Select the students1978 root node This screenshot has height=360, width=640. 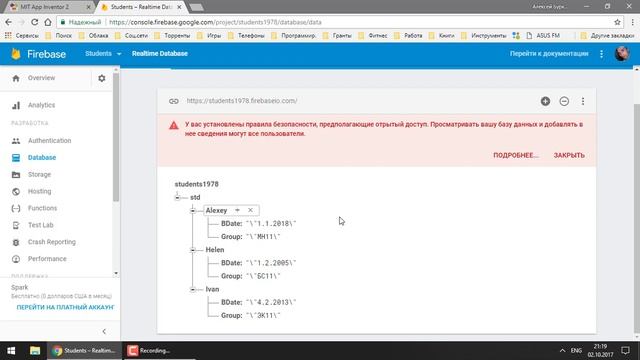[x=197, y=184]
